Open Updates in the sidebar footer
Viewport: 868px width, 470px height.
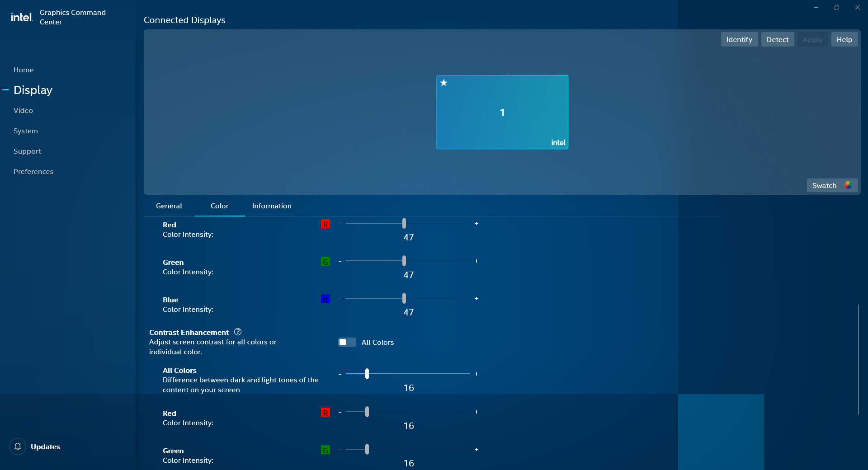[45, 446]
